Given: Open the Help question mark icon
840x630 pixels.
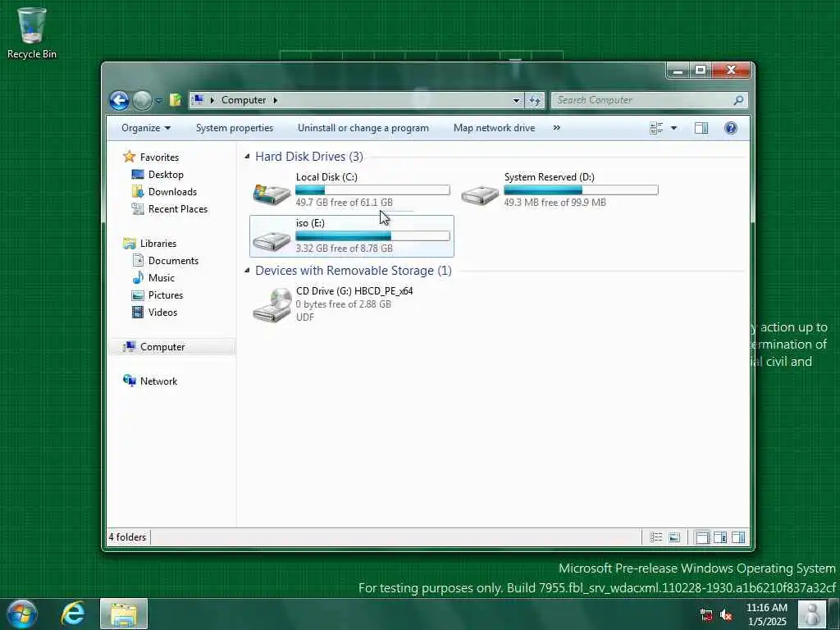Looking at the screenshot, I should 731,128.
